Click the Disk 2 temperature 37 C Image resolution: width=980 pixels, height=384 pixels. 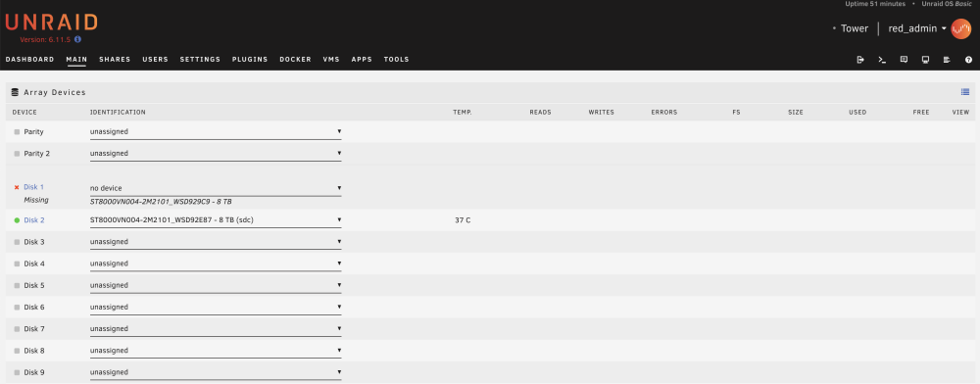(x=464, y=220)
